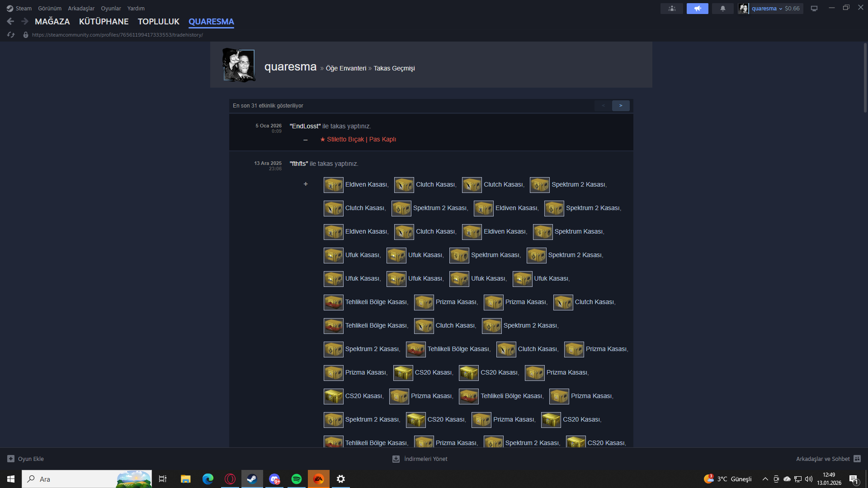868x488 pixels.
Task: Open Discord from the taskbar
Action: 274,479
